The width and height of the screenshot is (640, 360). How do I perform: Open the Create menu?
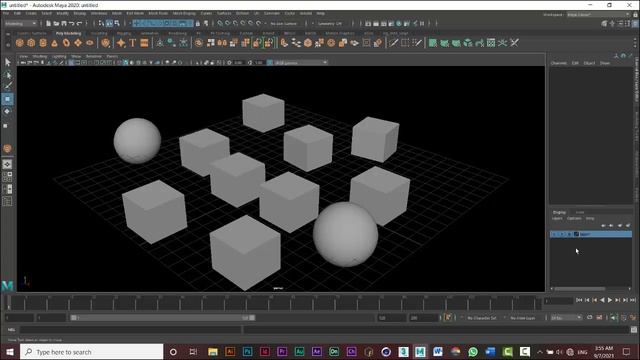coord(31,13)
